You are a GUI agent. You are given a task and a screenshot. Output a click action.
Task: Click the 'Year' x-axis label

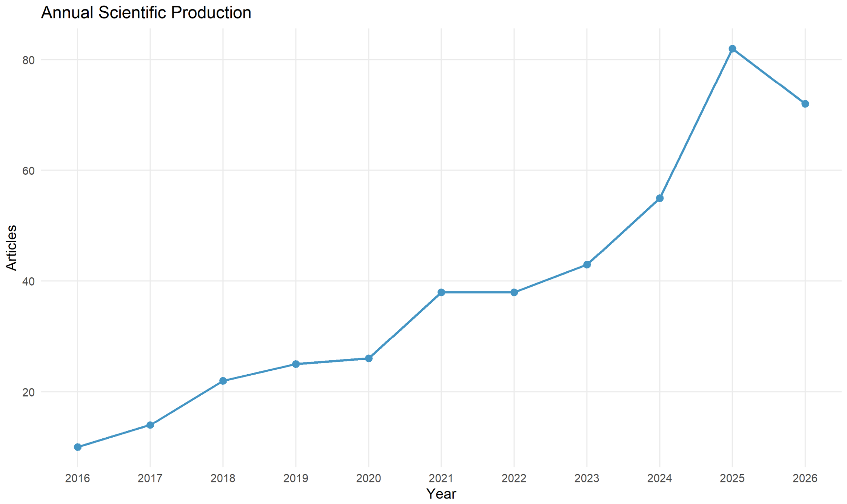441,493
